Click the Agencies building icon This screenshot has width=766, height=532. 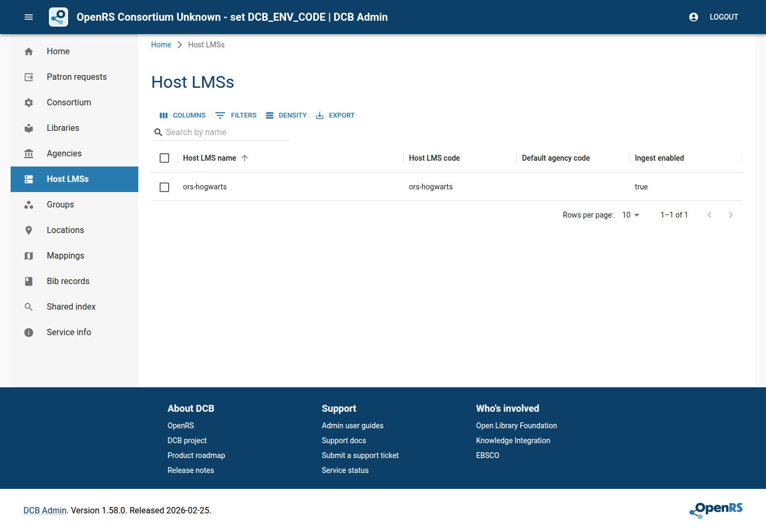click(29, 154)
